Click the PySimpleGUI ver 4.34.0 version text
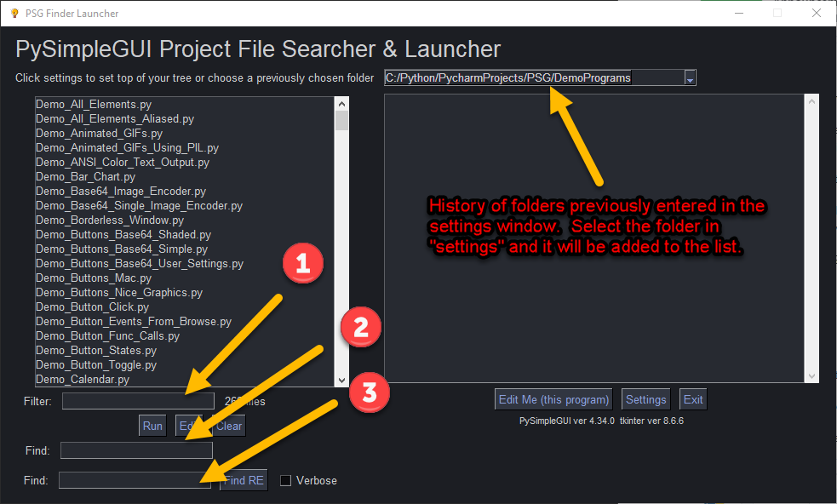The image size is (837, 504). (x=566, y=421)
